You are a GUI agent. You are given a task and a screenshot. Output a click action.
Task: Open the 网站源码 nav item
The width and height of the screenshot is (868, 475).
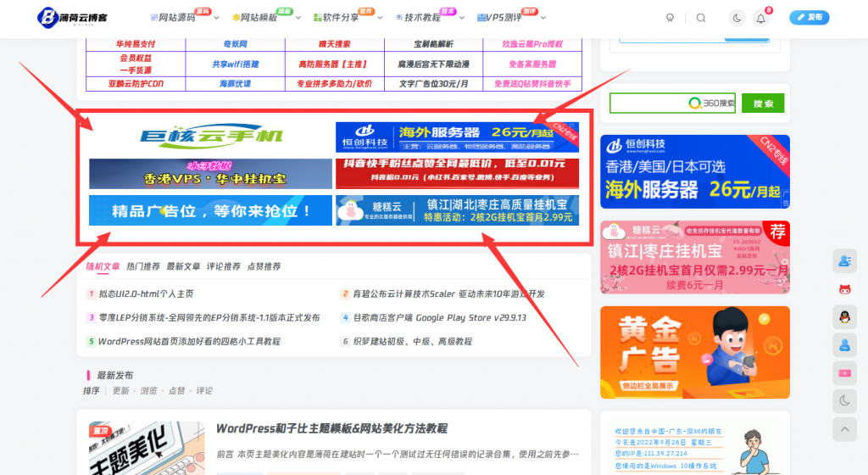pyautogui.click(x=173, y=18)
